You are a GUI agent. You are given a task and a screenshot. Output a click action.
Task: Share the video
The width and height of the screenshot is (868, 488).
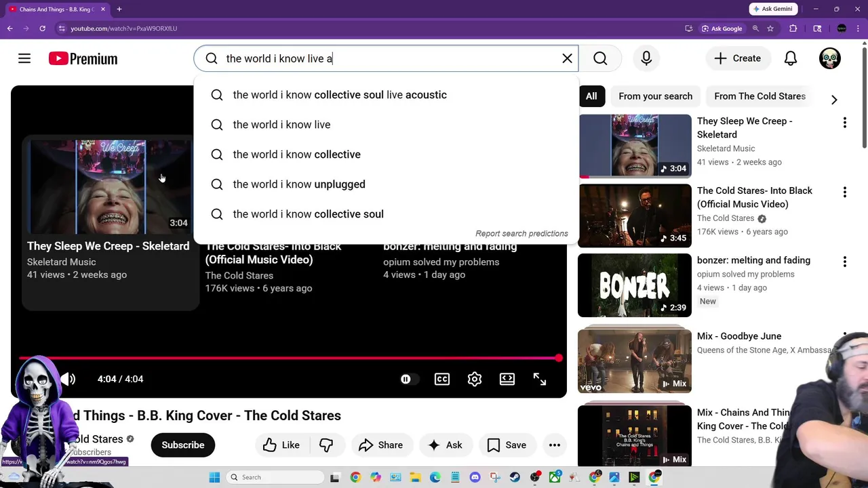381,445
